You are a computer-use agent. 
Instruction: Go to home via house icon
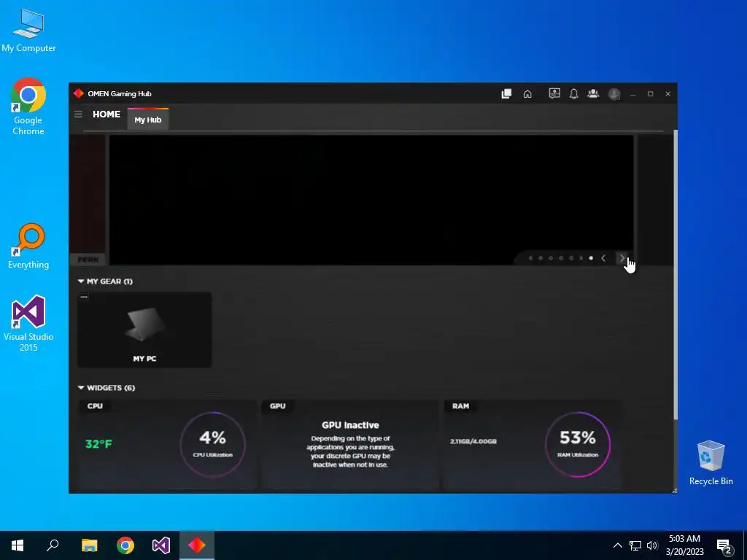tap(527, 94)
